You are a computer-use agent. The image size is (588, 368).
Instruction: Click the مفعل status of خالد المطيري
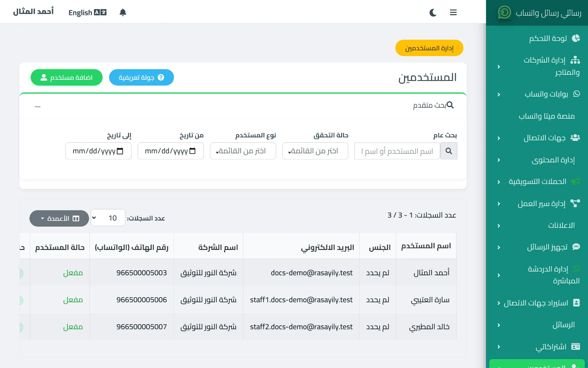tap(73, 327)
